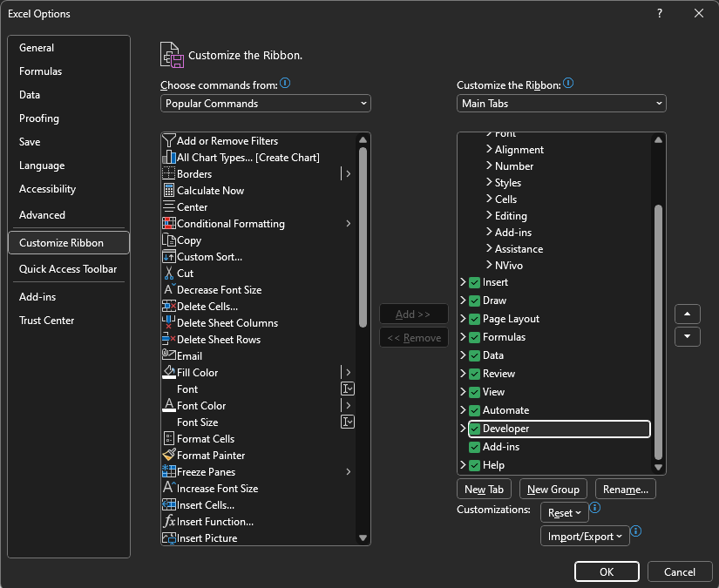
Task: Click the Fill Color paint bucket icon
Action: pos(169,372)
